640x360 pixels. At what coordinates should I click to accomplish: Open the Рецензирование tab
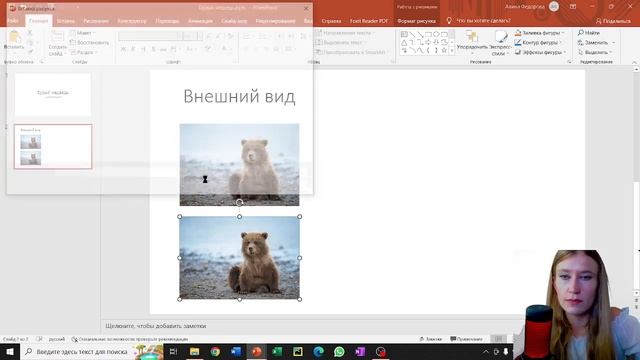point(276,21)
